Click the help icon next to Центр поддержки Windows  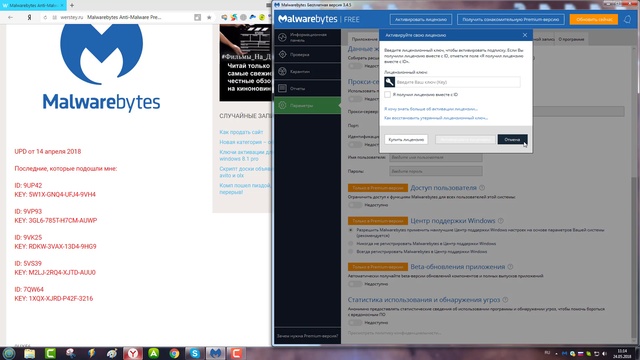tap(501, 220)
